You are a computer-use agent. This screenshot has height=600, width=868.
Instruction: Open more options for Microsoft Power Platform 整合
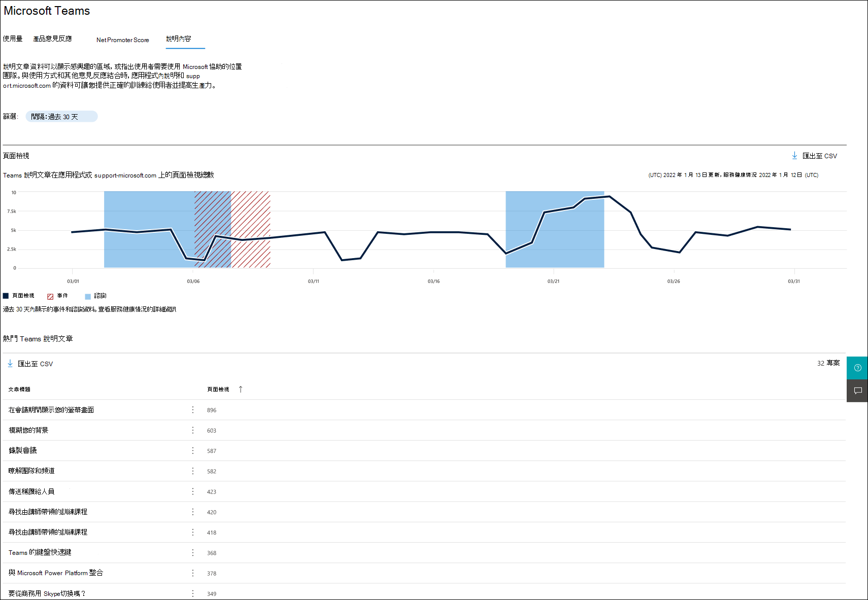[193, 573]
